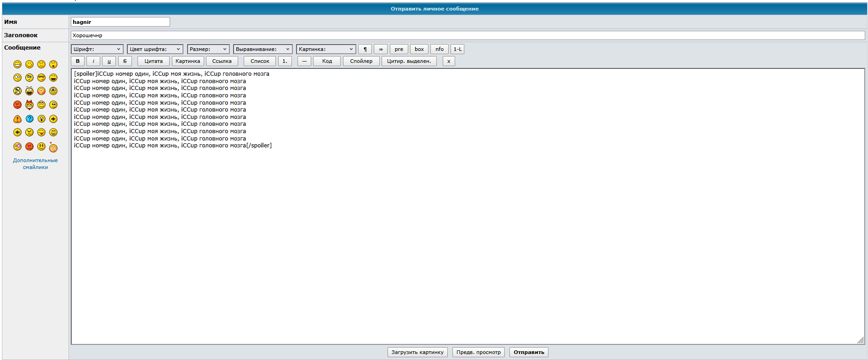Click the x close-tags button
Screen dimensions: 868x360
click(449, 61)
